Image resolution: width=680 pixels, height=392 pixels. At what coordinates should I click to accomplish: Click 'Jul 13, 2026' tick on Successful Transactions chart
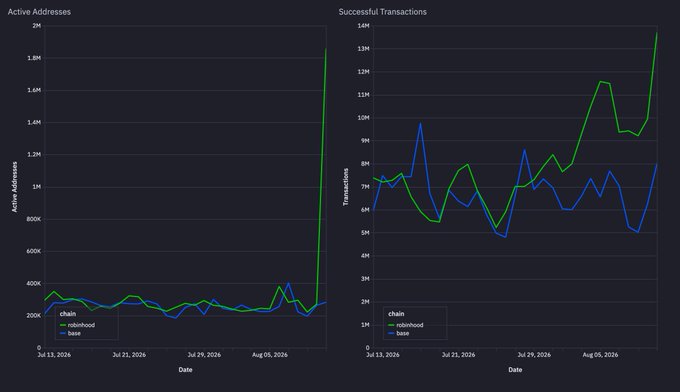click(x=383, y=355)
